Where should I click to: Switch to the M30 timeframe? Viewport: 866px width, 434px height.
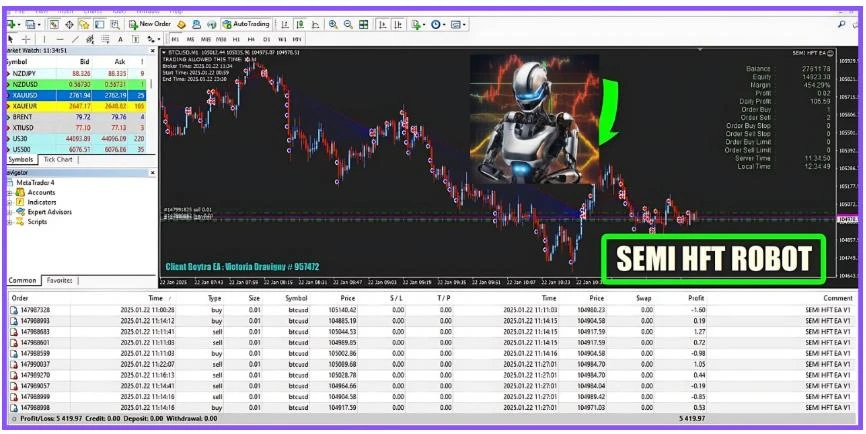click(221, 39)
